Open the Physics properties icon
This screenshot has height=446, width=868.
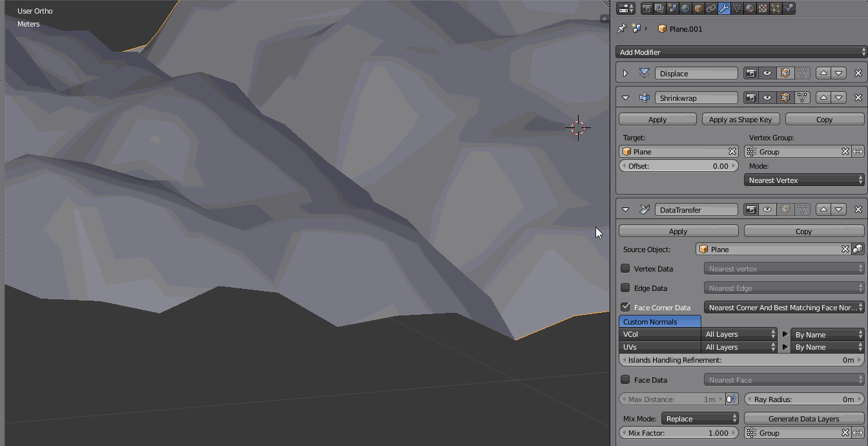tap(789, 8)
